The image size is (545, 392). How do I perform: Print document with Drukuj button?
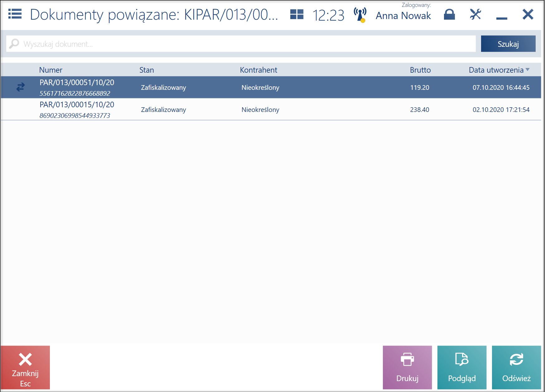click(407, 367)
